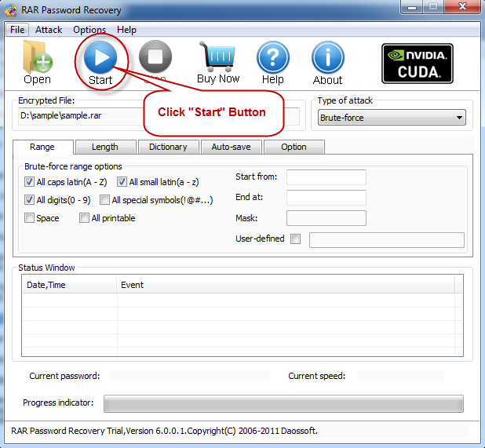485x448 pixels.
Task: Uncheck All digits(0 - 9)
Action: click(29, 200)
